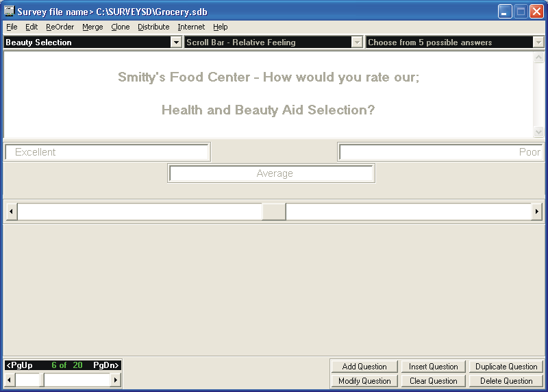The image size is (548, 392).
Task: Click the question text scroll down arrow
Action: tap(538, 132)
